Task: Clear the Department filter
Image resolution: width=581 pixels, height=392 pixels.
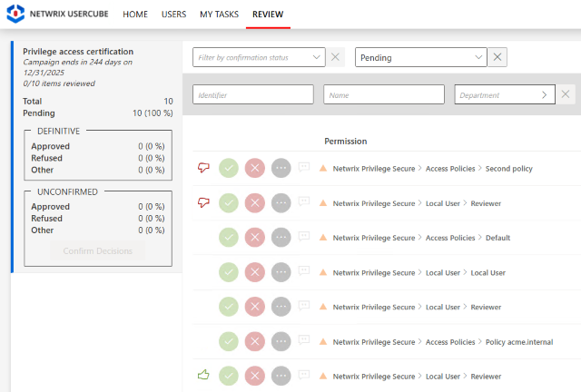Action: click(x=566, y=94)
